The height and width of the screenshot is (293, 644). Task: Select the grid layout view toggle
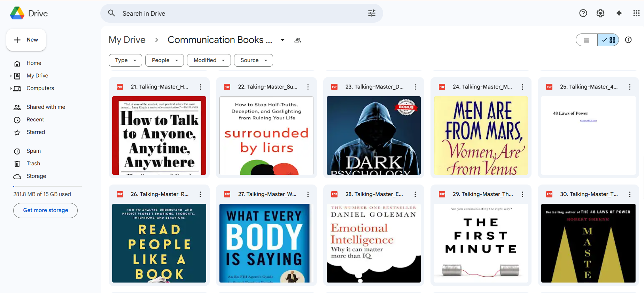(x=608, y=40)
